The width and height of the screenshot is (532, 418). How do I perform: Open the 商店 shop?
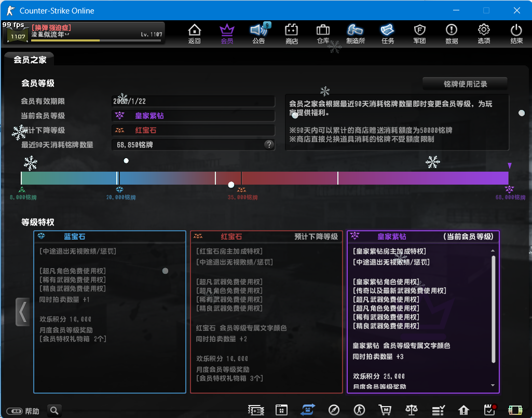tap(292, 33)
